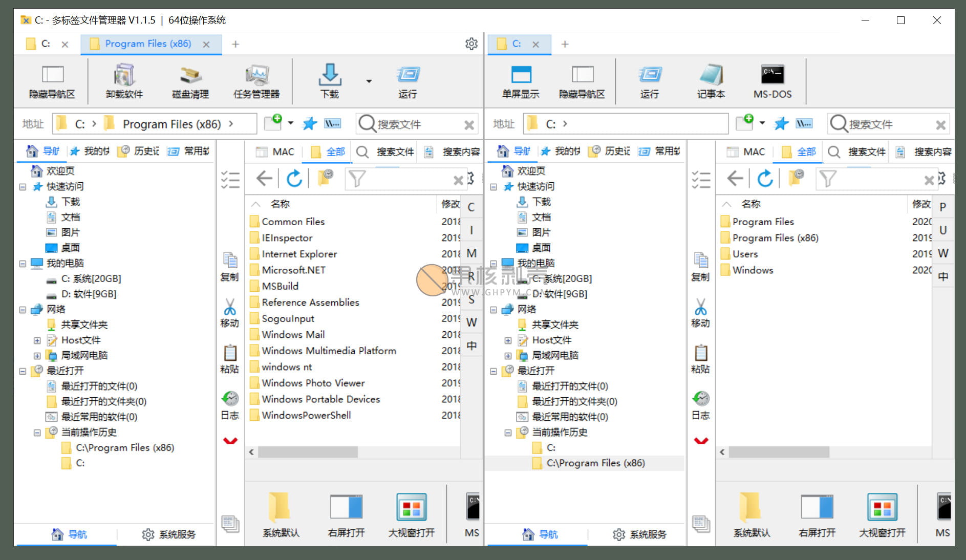The height and width of the screenshot is (560, 966).
Task: Toggle 隐藏导航区 in left pane toolbar
Action: [52, 80]
